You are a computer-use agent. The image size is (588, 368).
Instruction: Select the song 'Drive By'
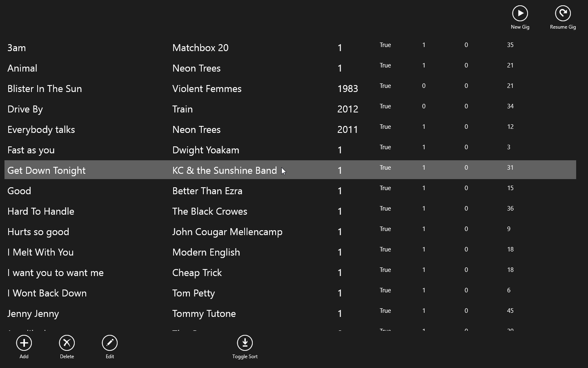[x=25, y=109]
